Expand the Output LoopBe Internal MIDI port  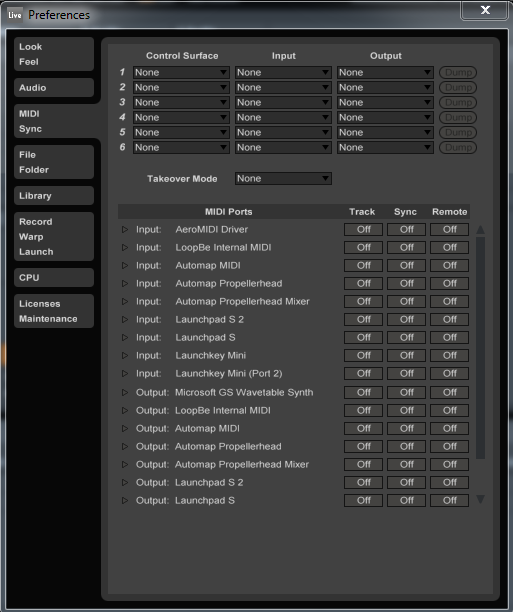tap(125, 410)
